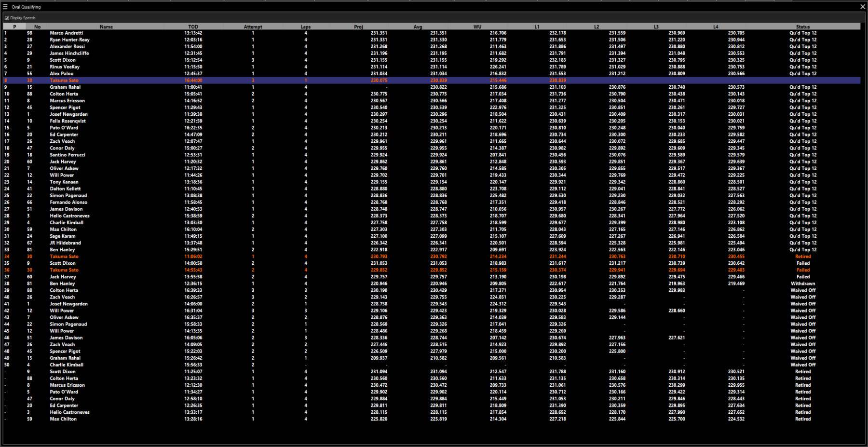Click Fernando Alonso's row

68,203
